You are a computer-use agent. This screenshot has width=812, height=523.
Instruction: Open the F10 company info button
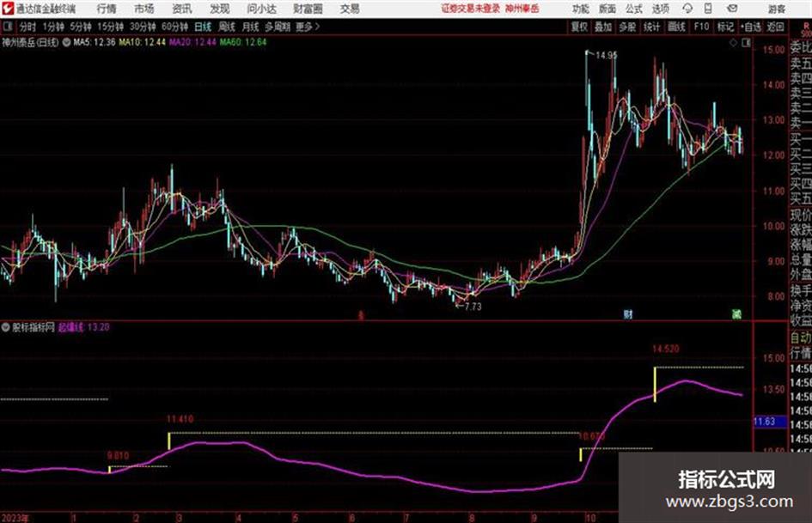(701, 27)
